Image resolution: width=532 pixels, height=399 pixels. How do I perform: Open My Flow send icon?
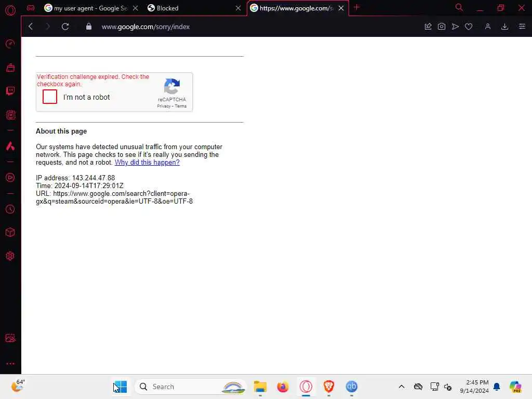point(455,26)
